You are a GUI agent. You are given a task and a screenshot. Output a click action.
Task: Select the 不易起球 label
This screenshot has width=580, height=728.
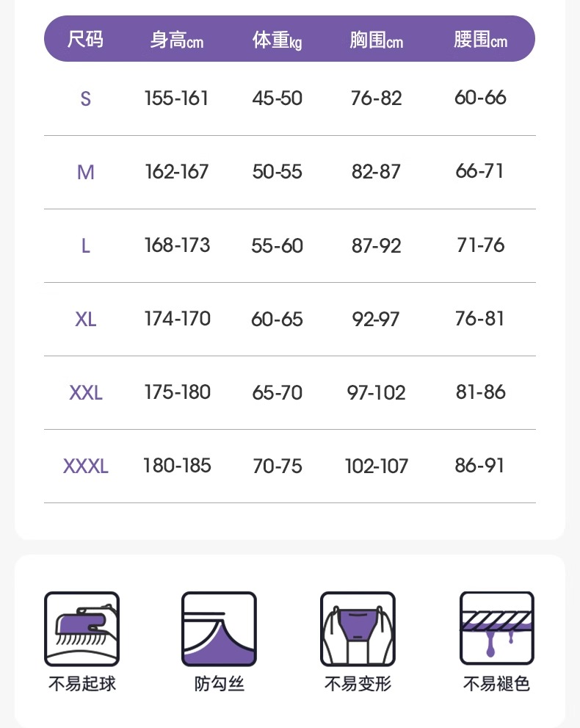[x=82, y=684]
